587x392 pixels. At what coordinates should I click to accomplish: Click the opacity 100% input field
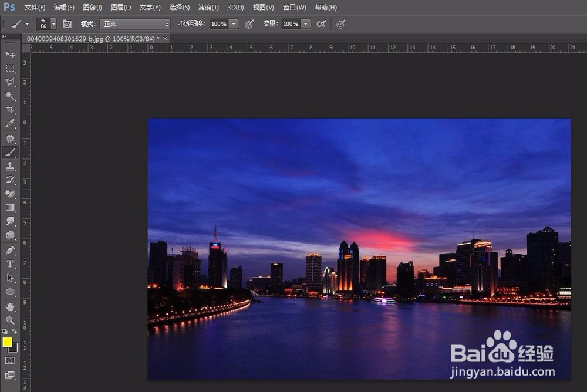point(219,24)
